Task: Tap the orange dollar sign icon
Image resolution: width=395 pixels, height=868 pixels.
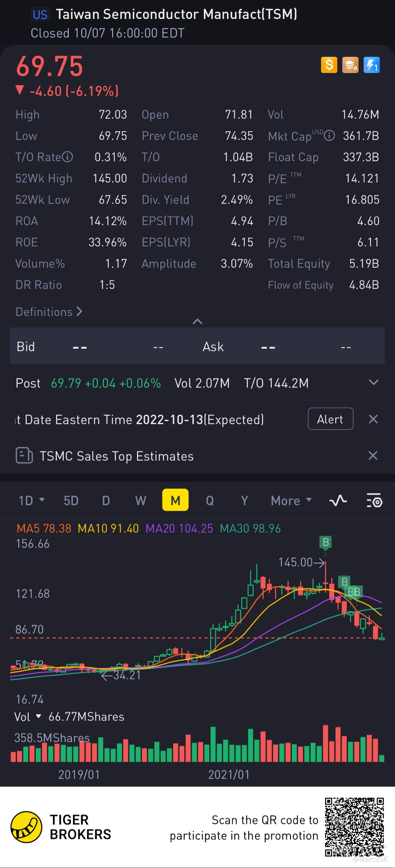Action: (x=329, y=65)
